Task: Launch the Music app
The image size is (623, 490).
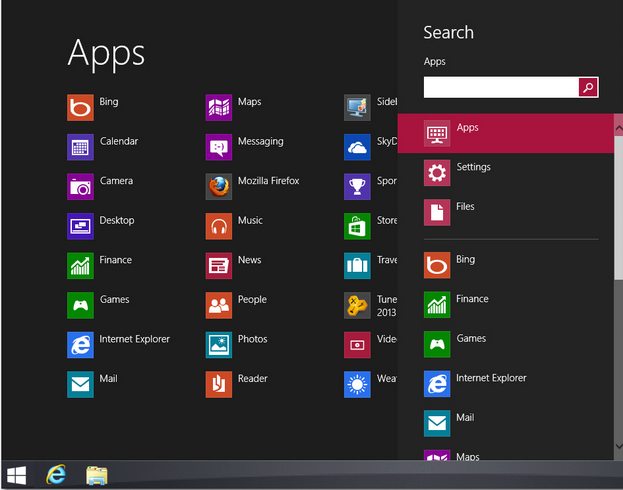Action: (219, 226)
